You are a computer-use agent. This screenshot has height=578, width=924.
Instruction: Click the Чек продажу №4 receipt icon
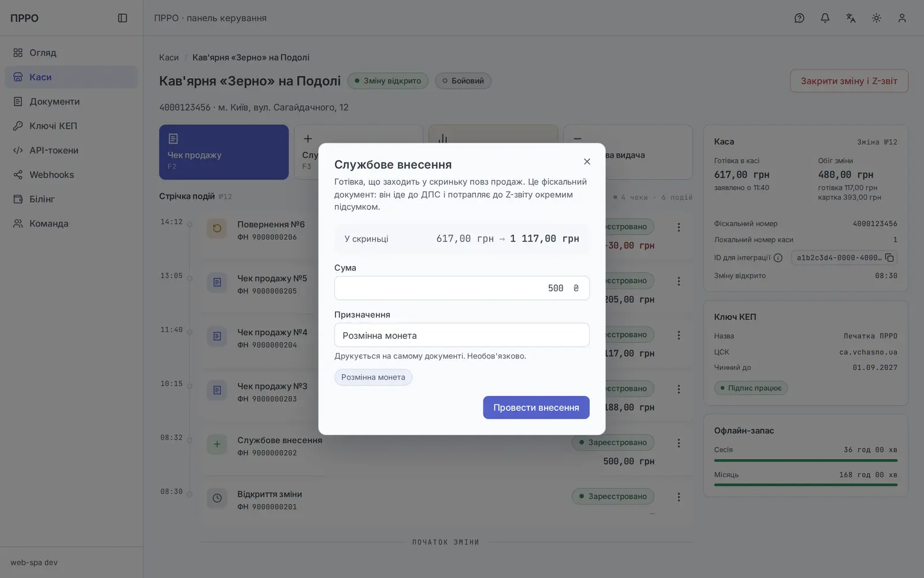[217, 336]
